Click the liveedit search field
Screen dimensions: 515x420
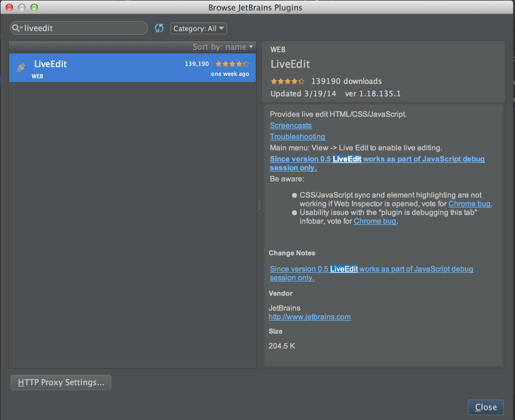click(x=79, y=28)
